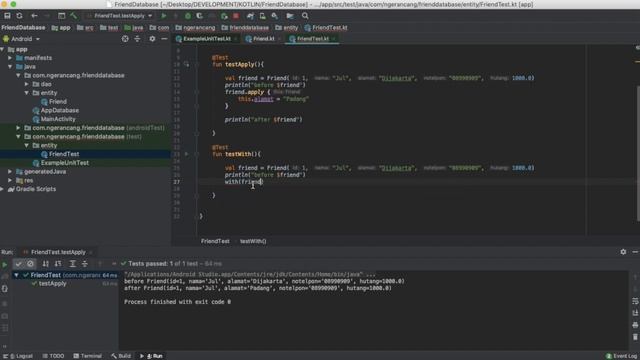Viewport: 640px width, 360px height.
Task: Open the FriendTest.testApply run tab
Action: tap(58, 252)
